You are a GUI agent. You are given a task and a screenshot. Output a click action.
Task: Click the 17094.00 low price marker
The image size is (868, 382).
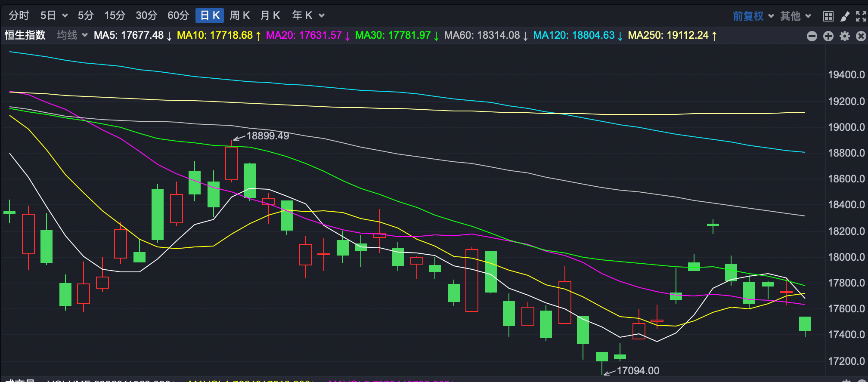point(638,370)
